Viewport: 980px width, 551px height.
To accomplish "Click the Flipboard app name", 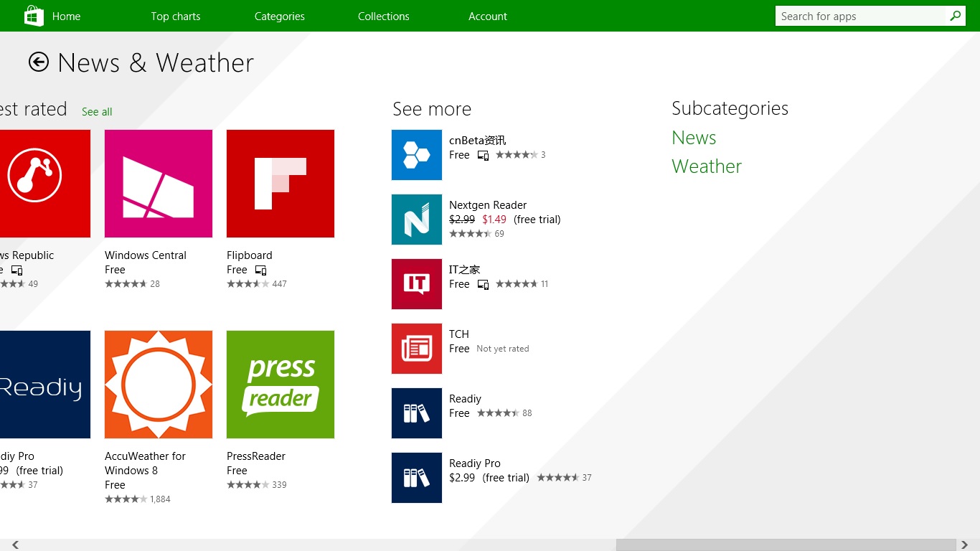I will coord(250,255).
